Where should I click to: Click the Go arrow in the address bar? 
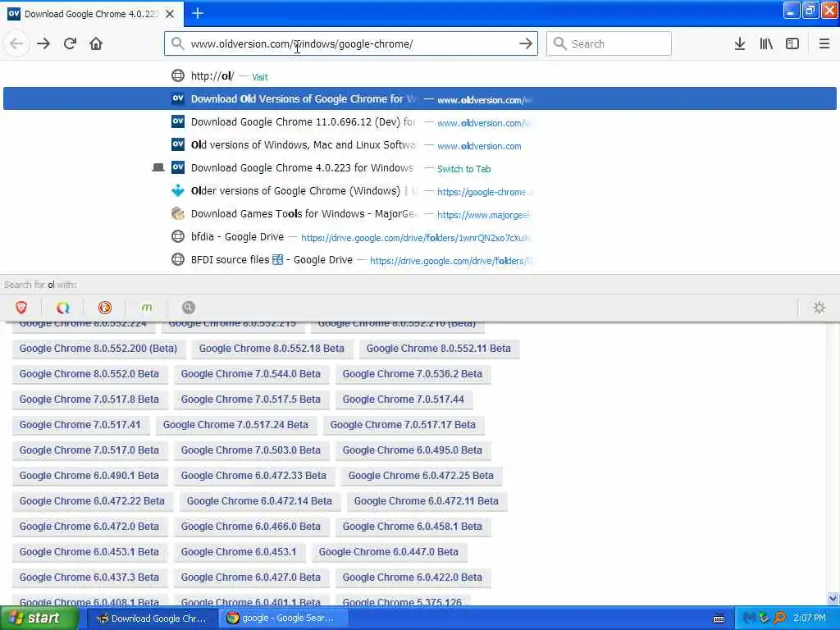pyautogui.click(x=526, y=43)
